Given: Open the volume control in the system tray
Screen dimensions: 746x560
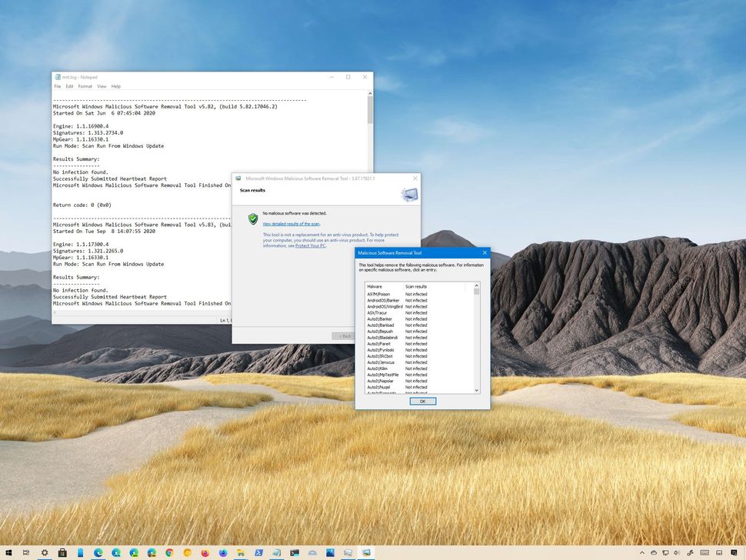Looking at the screenshot, I should 677,553.
